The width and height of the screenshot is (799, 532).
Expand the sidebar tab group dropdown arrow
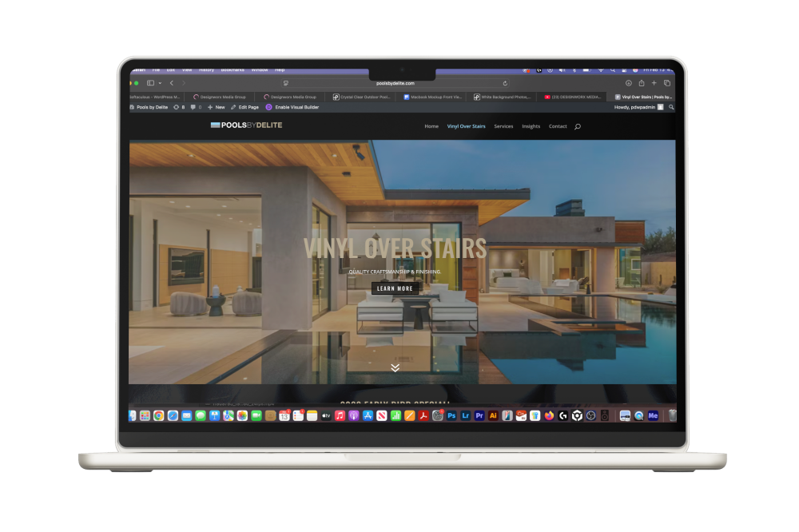[x=160, y=83]
